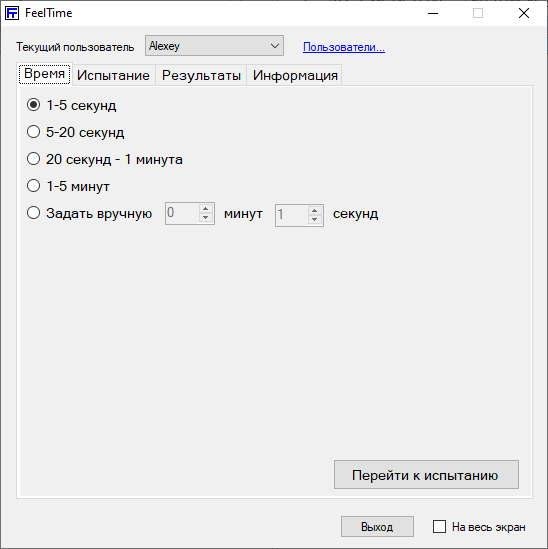Open the current user Alexey dropdown
Image resolution: width=548 pixels, height=549 pixels.
(214, 46)
